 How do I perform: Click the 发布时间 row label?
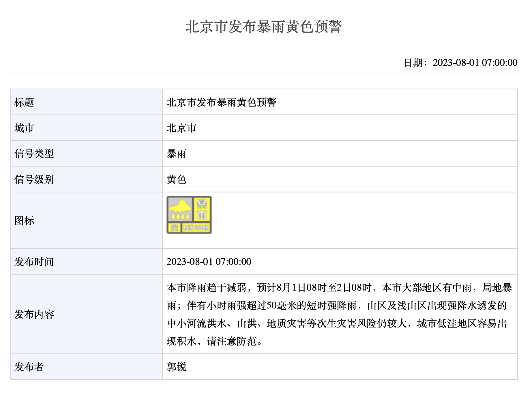pos(34,262)
